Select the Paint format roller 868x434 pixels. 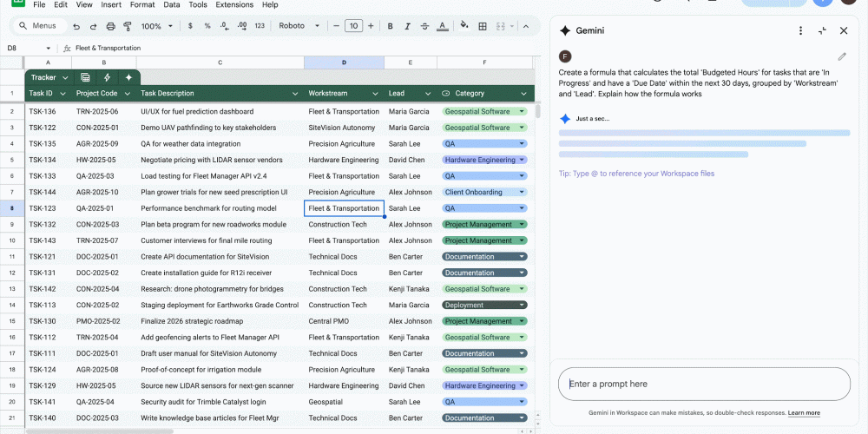point(128,26)
